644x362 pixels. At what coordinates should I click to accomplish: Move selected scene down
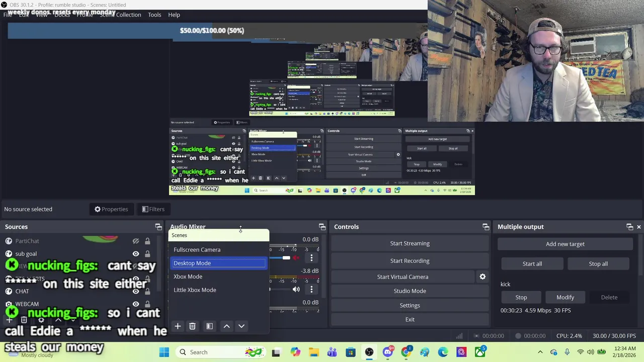point(242,326)
